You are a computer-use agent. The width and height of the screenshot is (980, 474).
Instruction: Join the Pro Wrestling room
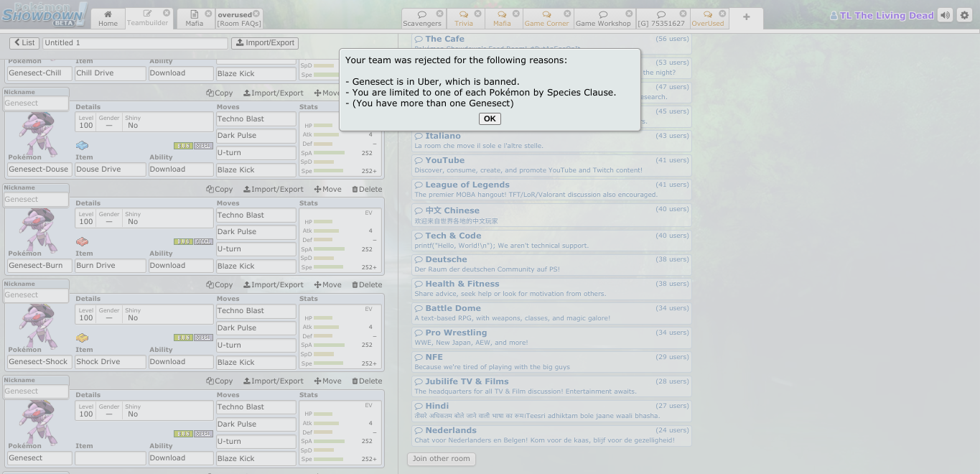tap(551, 338)
